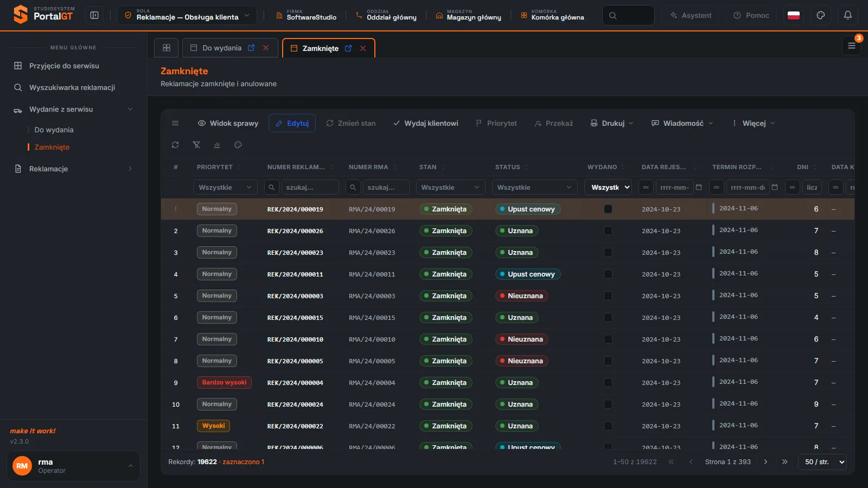Select the Polish flag language button
Image resolution: width=868 pixels, height=488 pixels.
tap(794, 15)
